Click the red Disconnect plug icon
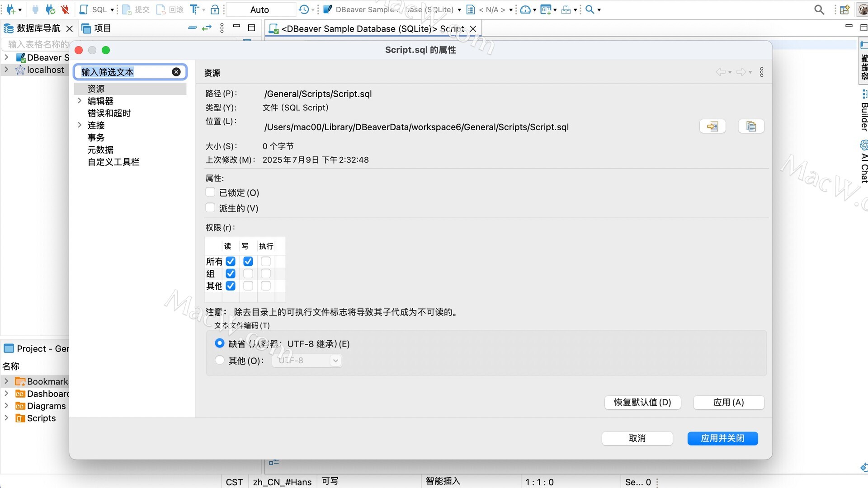Image resolution: width=868 pixels, height=488 pixels. coord(65,9)
